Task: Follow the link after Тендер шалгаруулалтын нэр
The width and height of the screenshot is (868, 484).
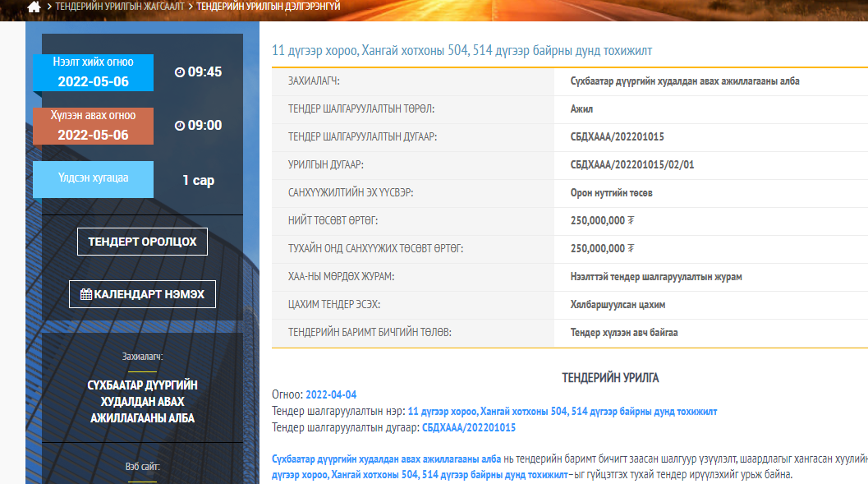Action: pos(562,411)
